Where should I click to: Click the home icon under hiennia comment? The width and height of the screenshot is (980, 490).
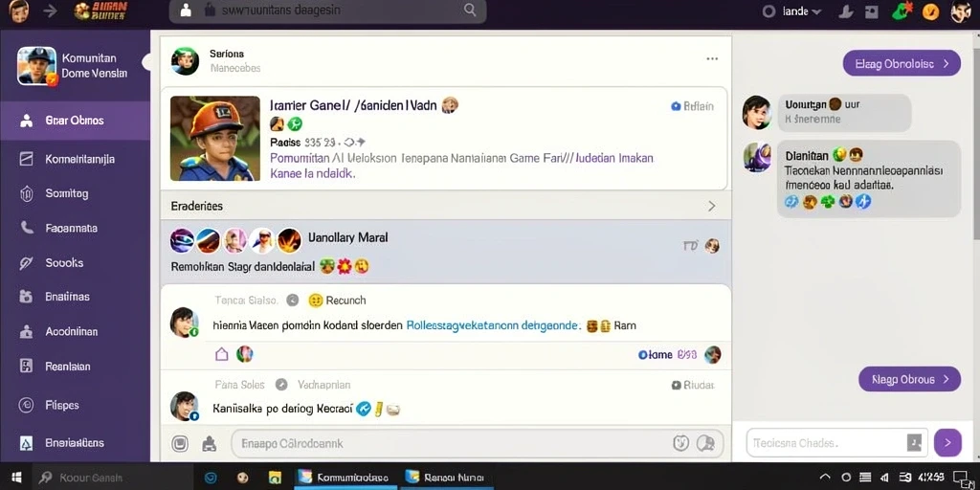tap(221, 354)
